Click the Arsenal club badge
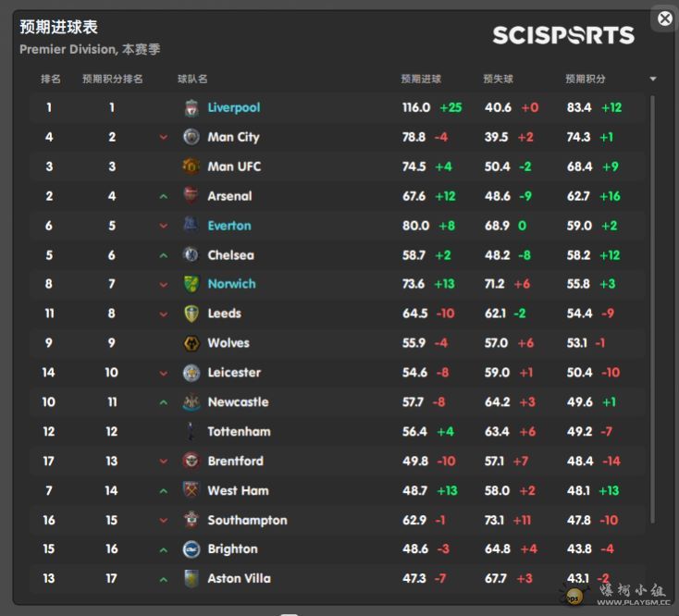Viewport: 679px width, 616px height. [191, 196]
